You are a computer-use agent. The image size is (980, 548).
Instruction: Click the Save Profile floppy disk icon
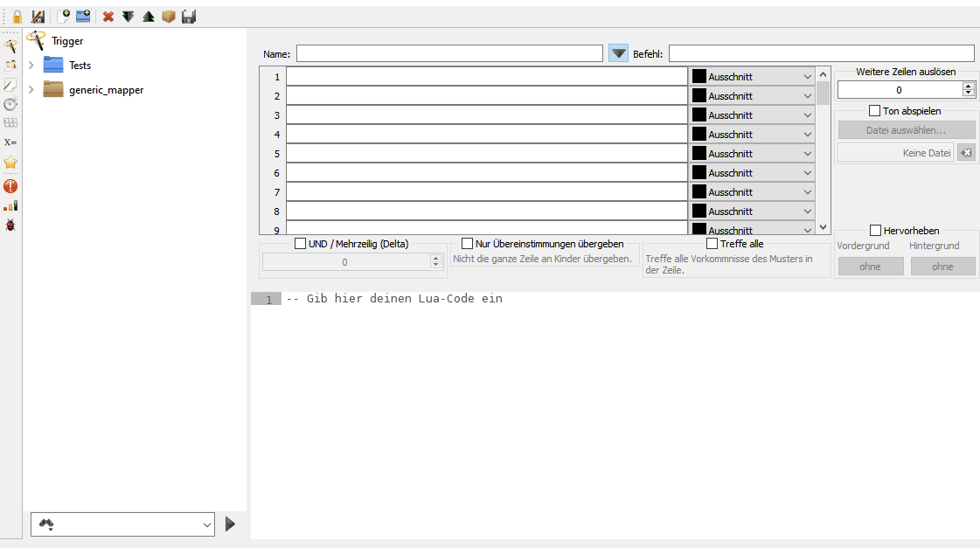(x=189, y=17)
